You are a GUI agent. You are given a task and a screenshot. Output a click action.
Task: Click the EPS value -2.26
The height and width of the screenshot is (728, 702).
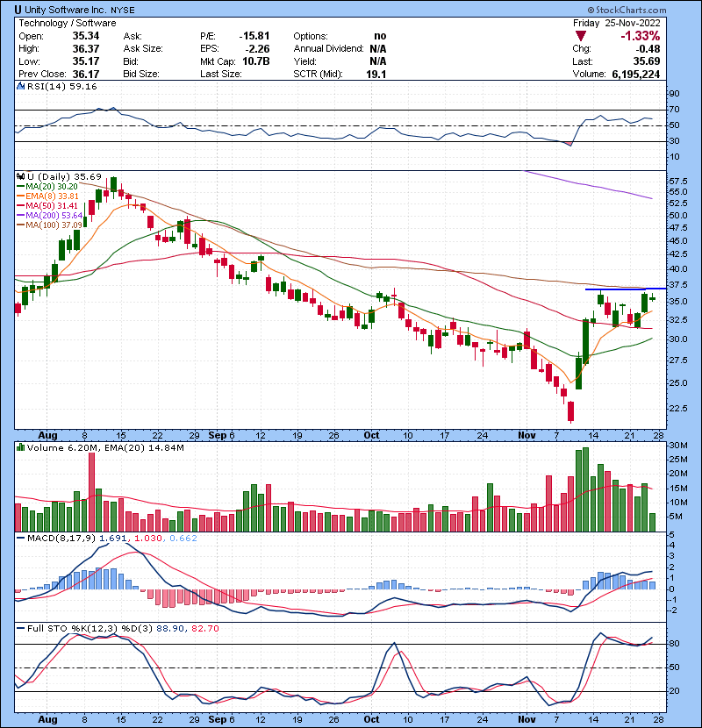click(x=257, y=49)
